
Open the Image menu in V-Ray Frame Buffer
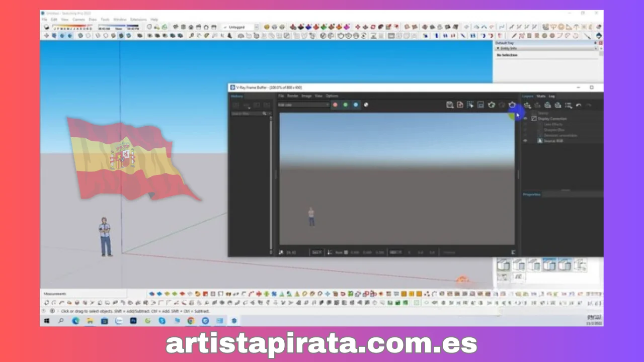tap(306, 96)
